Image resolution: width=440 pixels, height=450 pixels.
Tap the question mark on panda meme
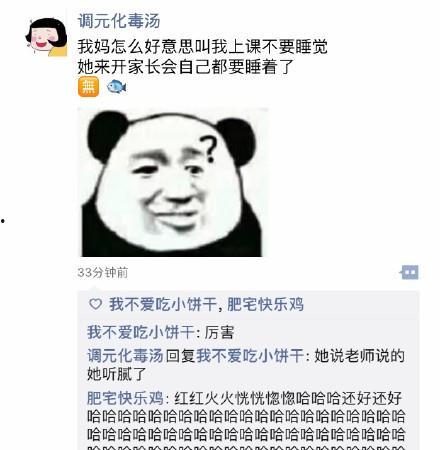(x=207, y=149)
